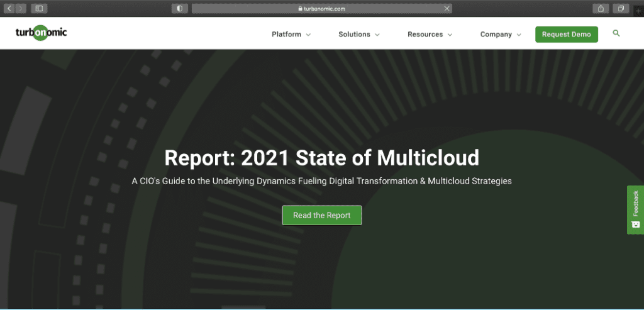Go back with Safari's back arrow
644x310 pixels.
(x=9, y=8)
